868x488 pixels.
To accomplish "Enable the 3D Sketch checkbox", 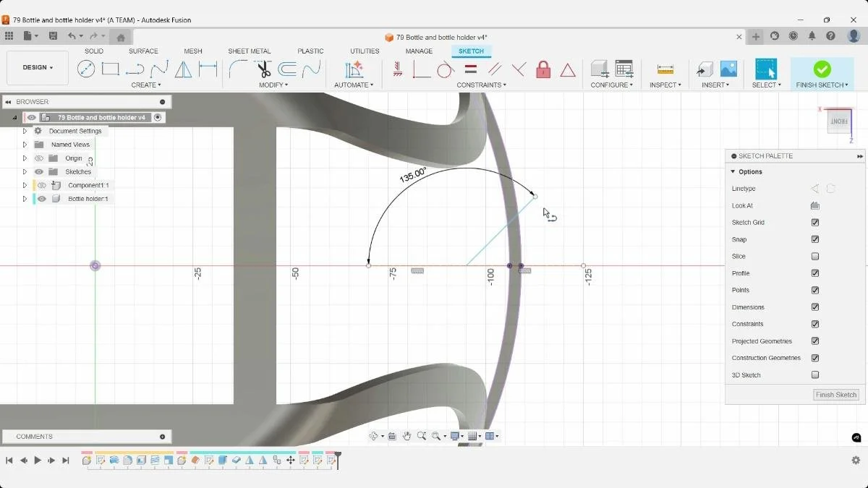I will pos(815,375).
